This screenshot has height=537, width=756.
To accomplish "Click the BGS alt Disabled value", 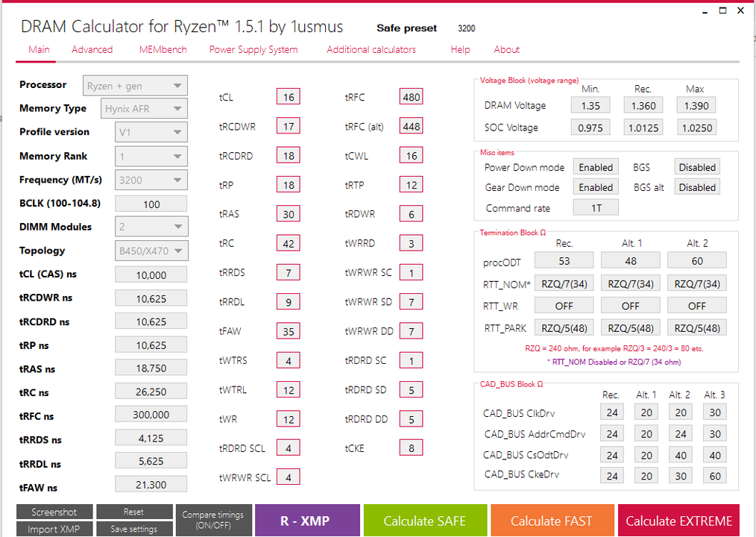I will (697, 187).
